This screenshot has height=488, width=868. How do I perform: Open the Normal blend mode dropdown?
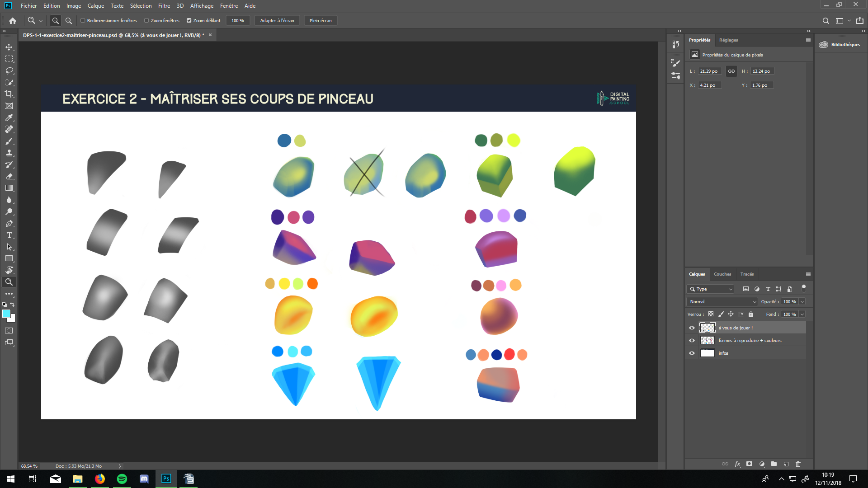tap(722, 302)
